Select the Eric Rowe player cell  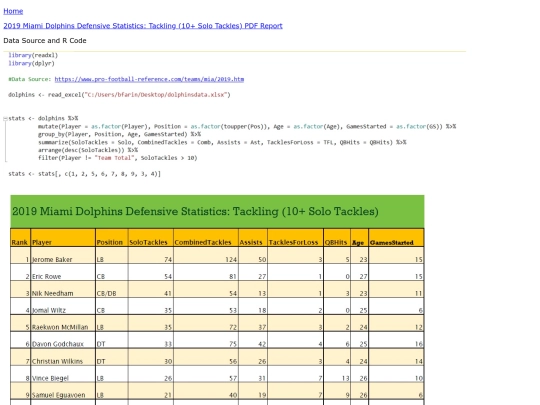(63, 272)
